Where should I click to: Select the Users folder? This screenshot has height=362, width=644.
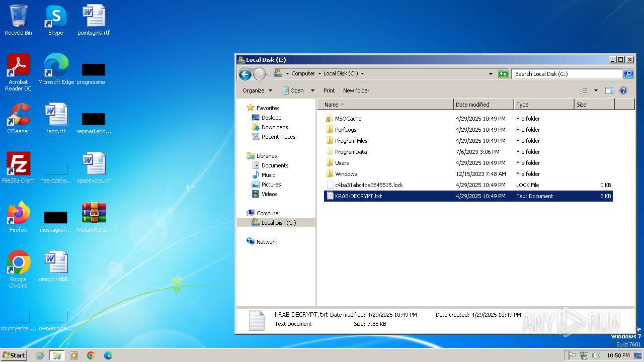[468, 163]
